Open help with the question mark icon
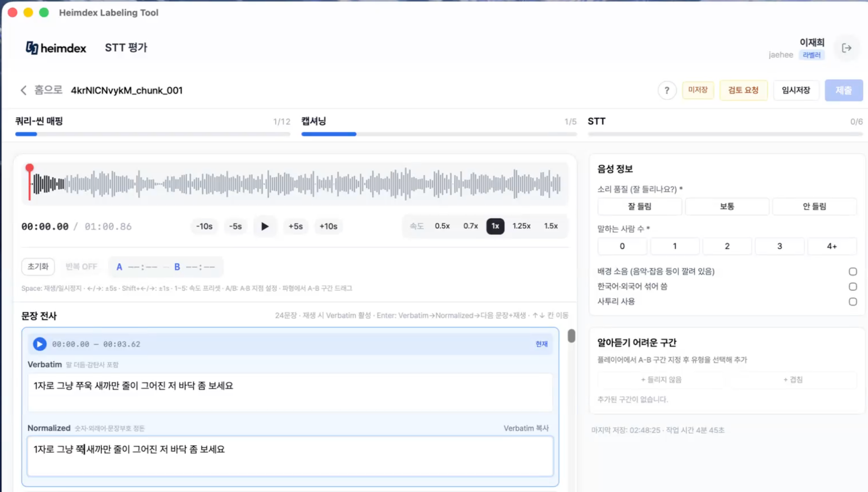The image size is (868, 492). pos(667,90)
